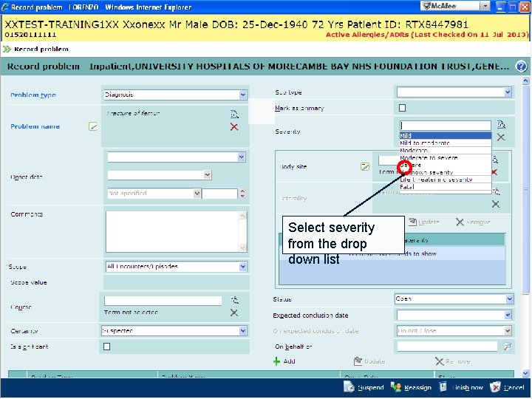The image size is (532, 399).
Task: Open the Severity search lookup icon
Action: pos(501,125)
